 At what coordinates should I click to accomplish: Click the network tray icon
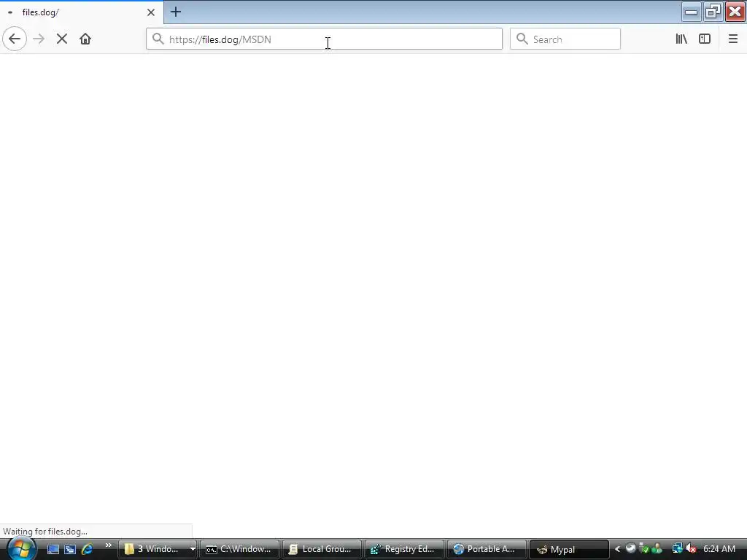pyautogui.click(x=677, y=548)
